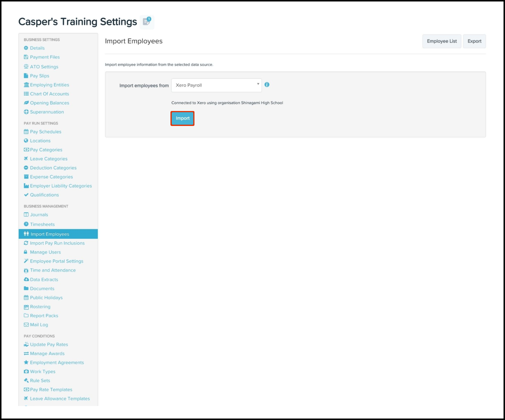Click the blue info icon next to dropdown

click(x=267, y=85)
